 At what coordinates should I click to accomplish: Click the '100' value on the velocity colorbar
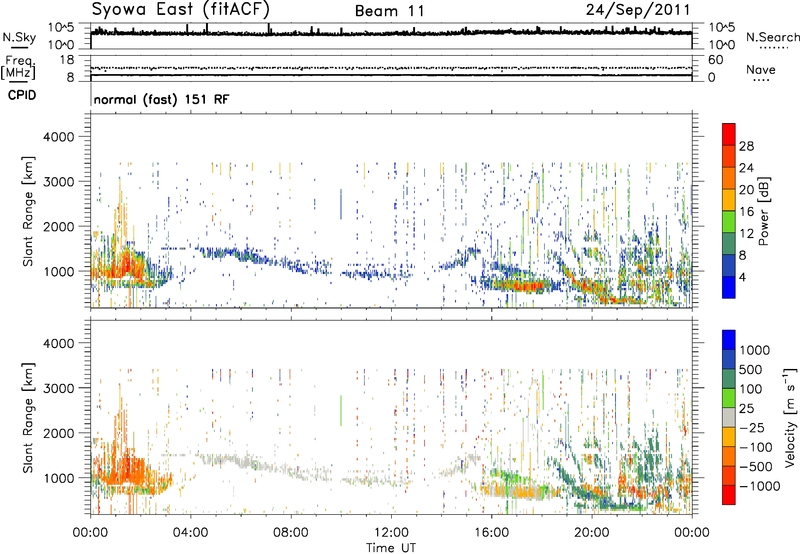click(x=751, y=389)
